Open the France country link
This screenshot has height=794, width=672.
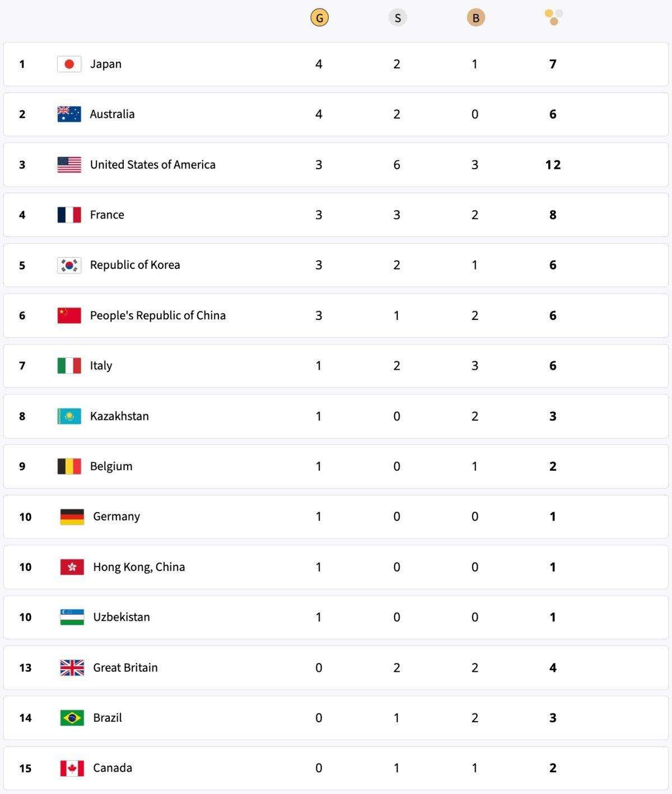[x=107, y=215]
